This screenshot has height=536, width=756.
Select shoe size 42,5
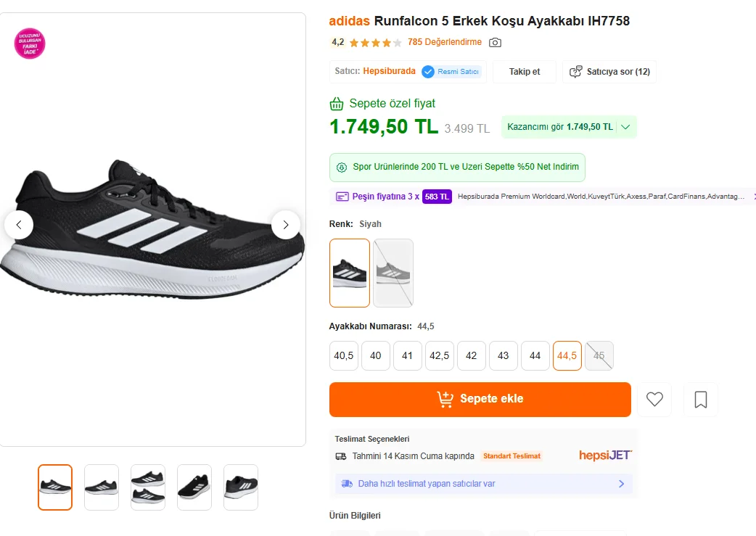pyautogui.click(x=440, y=356)
